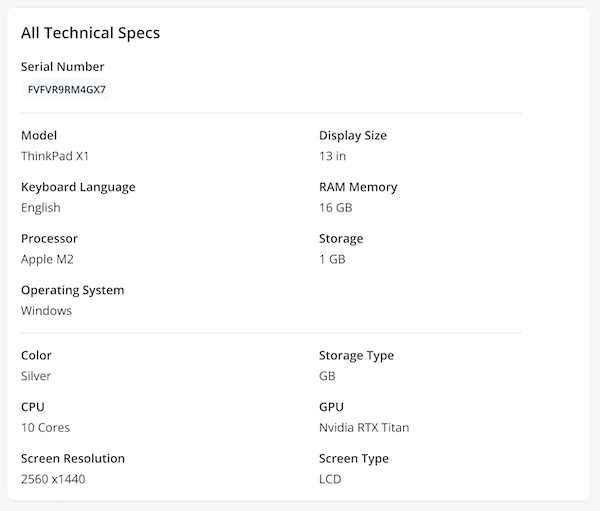This screenshot has height=511, width=600.
Task: Click the serial number chip FVFVR9RM4GX7
Action: [67, 90]
